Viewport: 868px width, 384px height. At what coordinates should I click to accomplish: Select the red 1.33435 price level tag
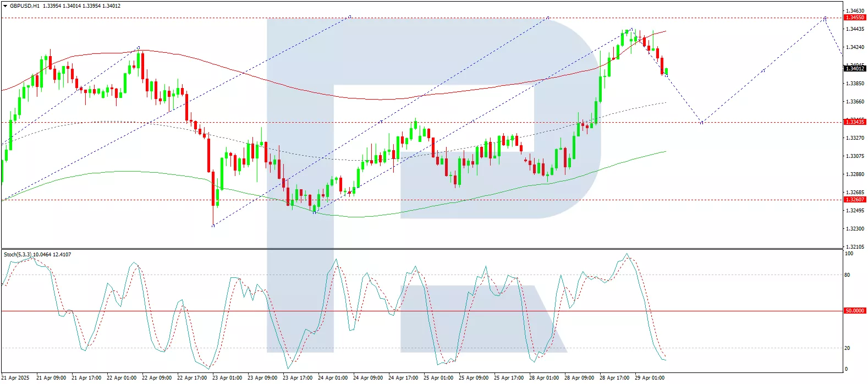tap(854, 122)
